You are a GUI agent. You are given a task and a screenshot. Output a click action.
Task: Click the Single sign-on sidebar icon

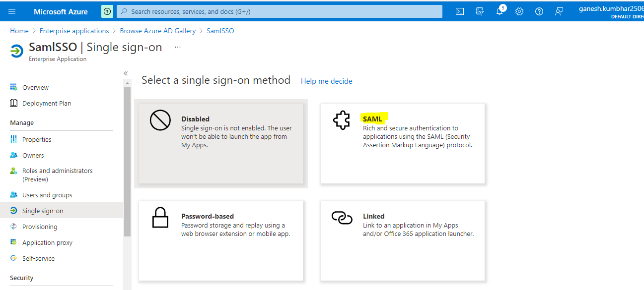14,211
